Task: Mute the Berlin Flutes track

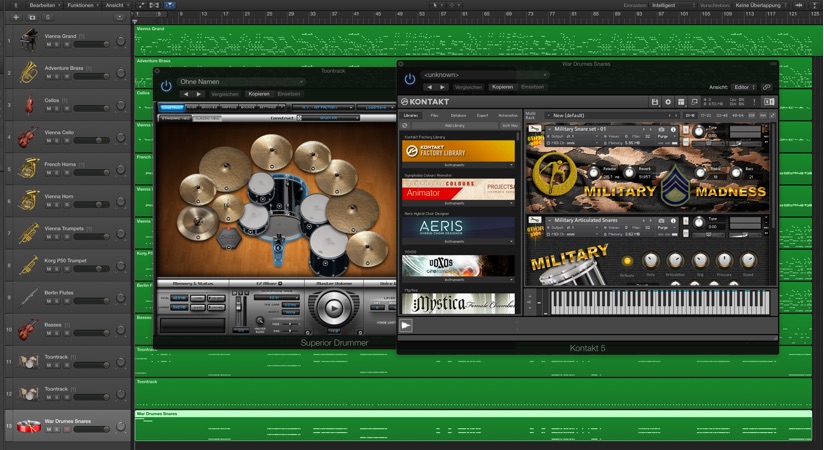Action: click(49, 301)
